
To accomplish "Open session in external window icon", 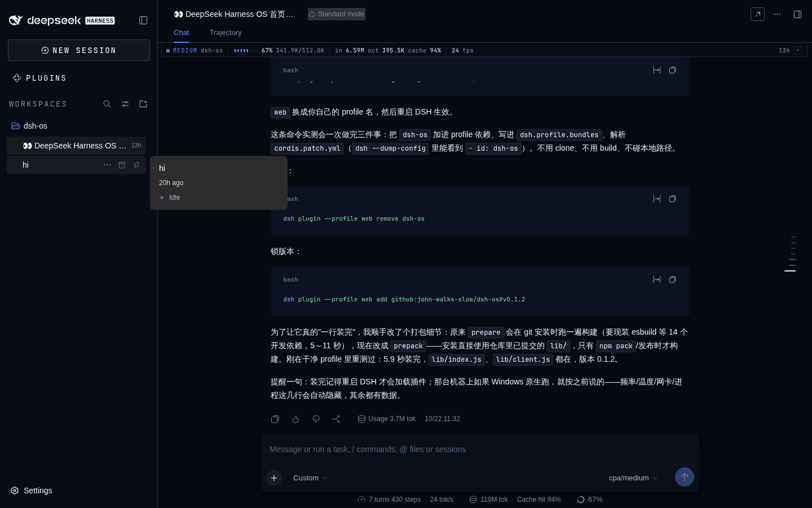I will [757, 14].
